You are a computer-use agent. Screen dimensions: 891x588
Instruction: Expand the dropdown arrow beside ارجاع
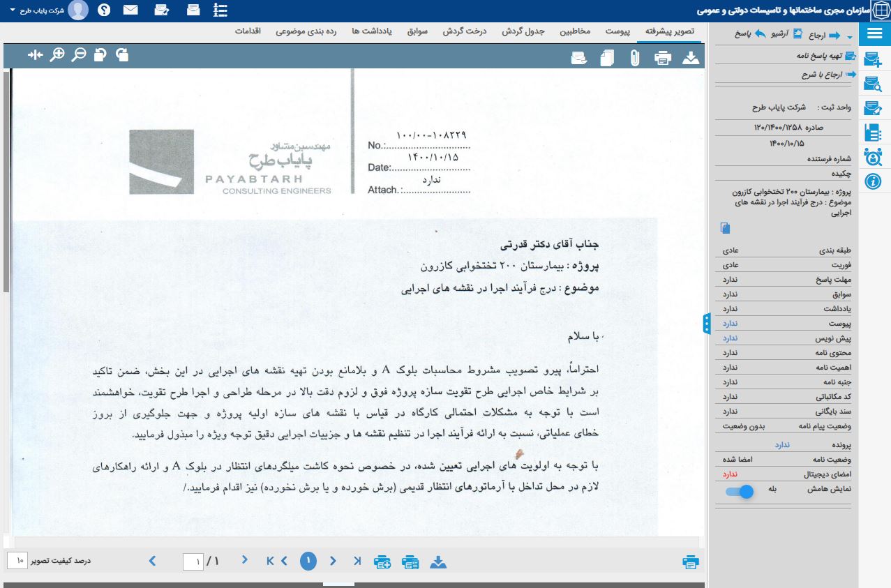coord(849,36)
